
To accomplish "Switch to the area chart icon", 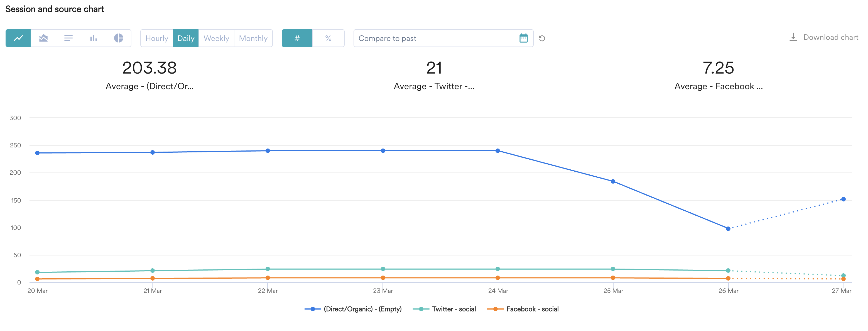I will point(43,38).
